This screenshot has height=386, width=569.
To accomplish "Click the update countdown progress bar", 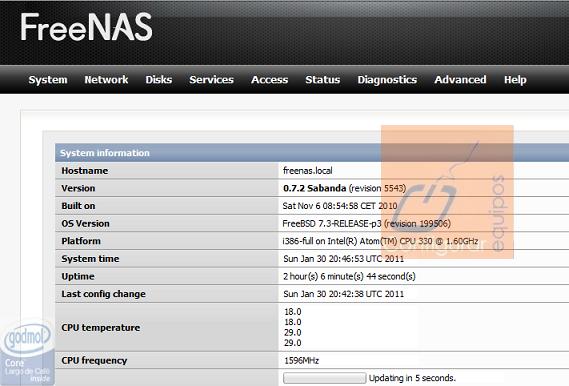I will point(324,378).
